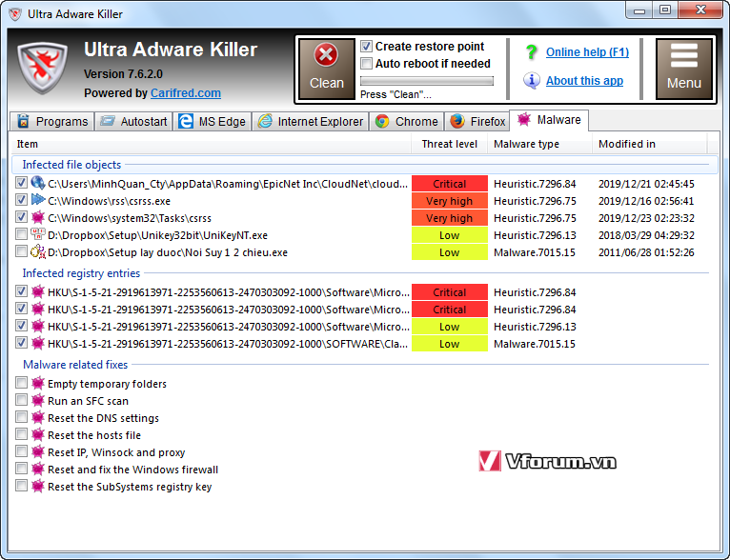The image size is (730, 560).
Task: Click the cleaning progress bar
Action: click(x=426, y=81)
